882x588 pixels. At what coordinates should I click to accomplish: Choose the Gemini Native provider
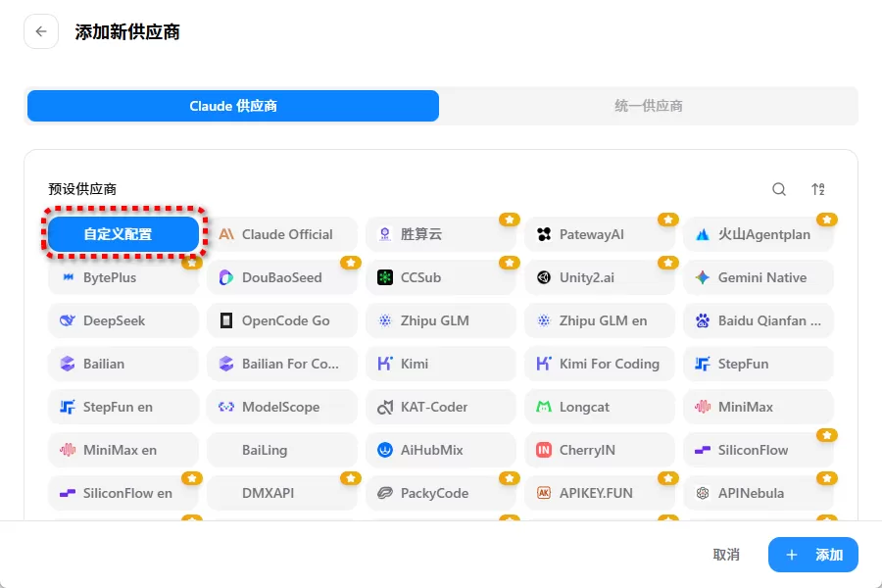click(759, 277)
